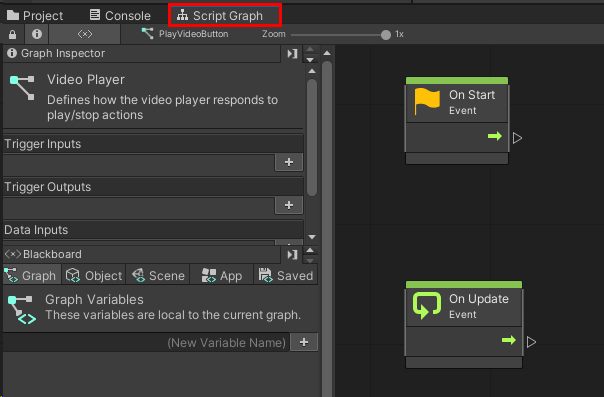This screenshot has width=604, height=397.
Task: Add a new Trigger Input
Action: [289, 162]
